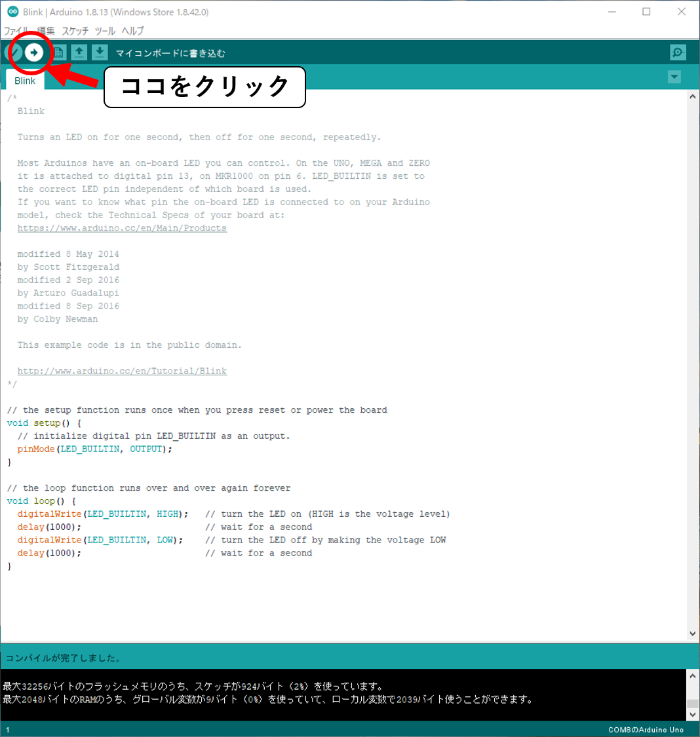The width and height of the screenshot is (700, 737).
Task: Close the Arduino window
Action: point(682,12)
